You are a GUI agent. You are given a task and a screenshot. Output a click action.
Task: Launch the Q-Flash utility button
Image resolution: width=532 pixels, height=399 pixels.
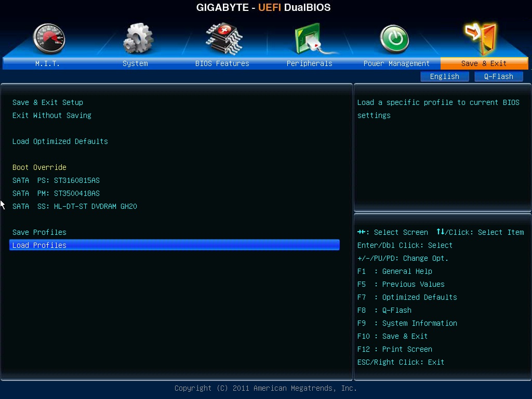click(498, 76)
